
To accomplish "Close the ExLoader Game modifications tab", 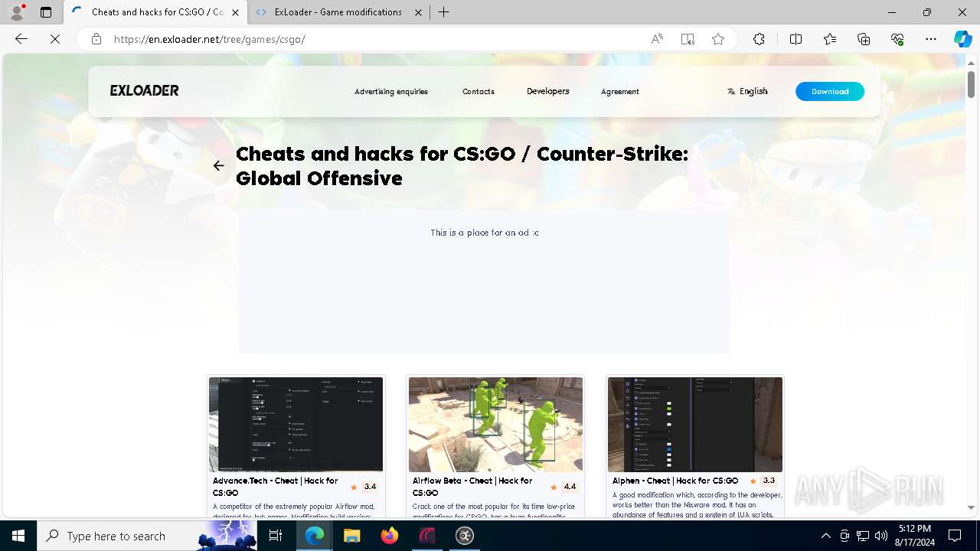I will coord(418,12).
